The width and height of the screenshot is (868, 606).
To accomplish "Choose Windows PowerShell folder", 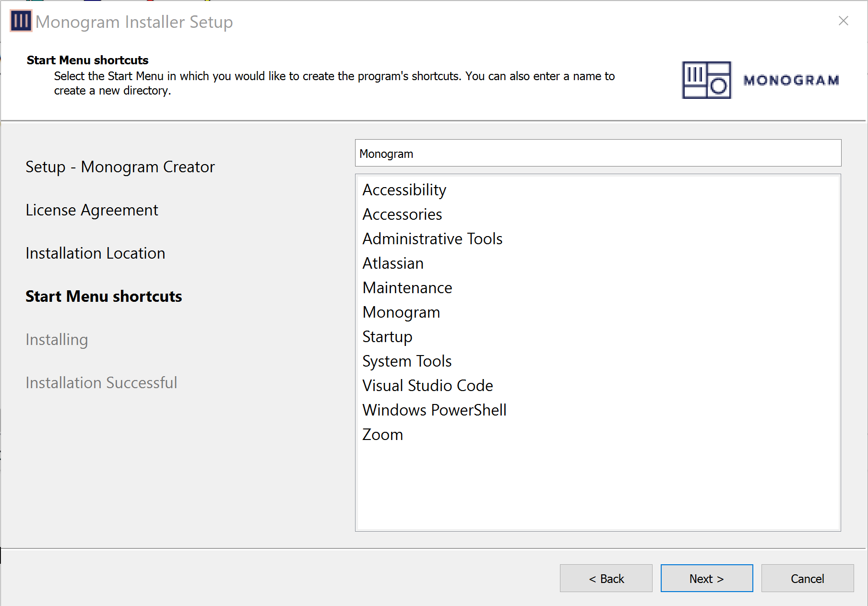I will click(434, 410).
